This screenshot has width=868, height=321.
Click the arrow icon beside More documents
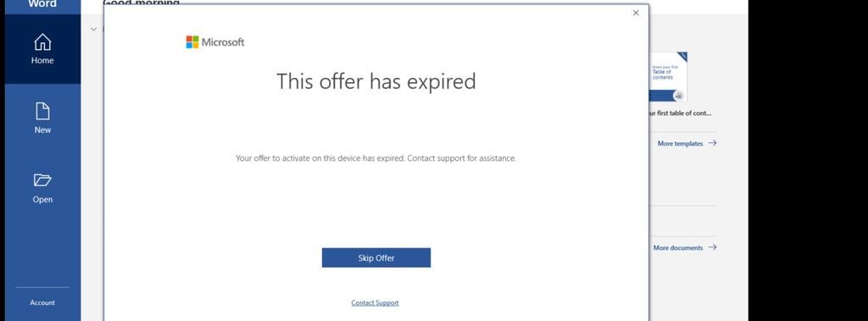(x=712, y=247)
